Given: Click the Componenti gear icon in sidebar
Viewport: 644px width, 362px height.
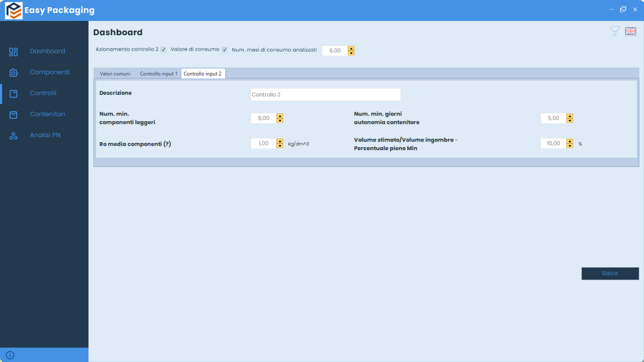Looking at the screenshot, I should point(13,73).
